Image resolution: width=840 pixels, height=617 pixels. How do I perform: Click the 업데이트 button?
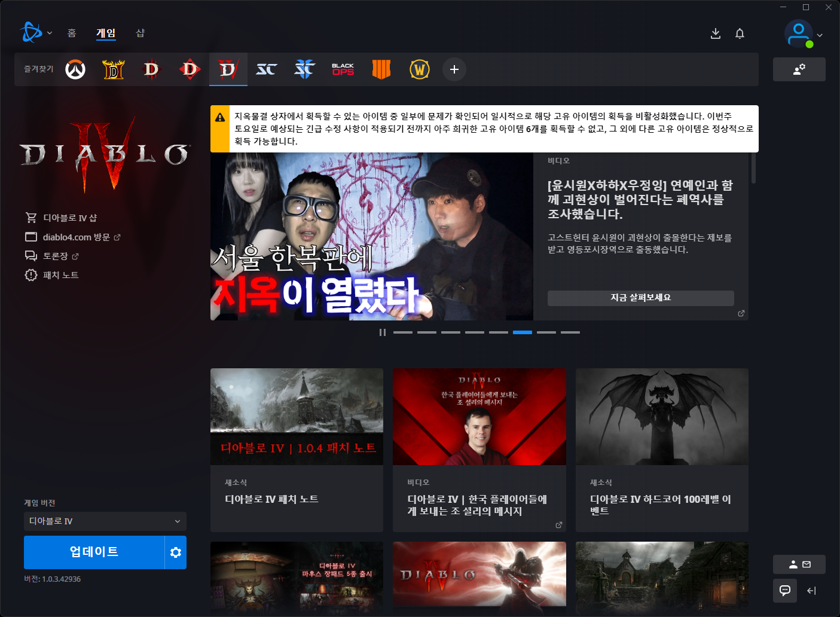coord(94,552)
